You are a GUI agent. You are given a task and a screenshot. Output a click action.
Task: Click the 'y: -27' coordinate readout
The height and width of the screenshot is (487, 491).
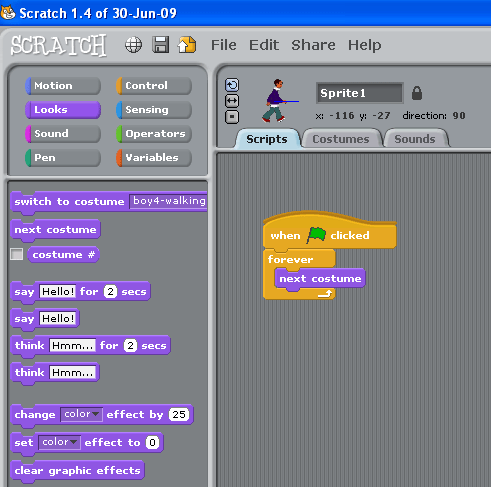point(375,116)
